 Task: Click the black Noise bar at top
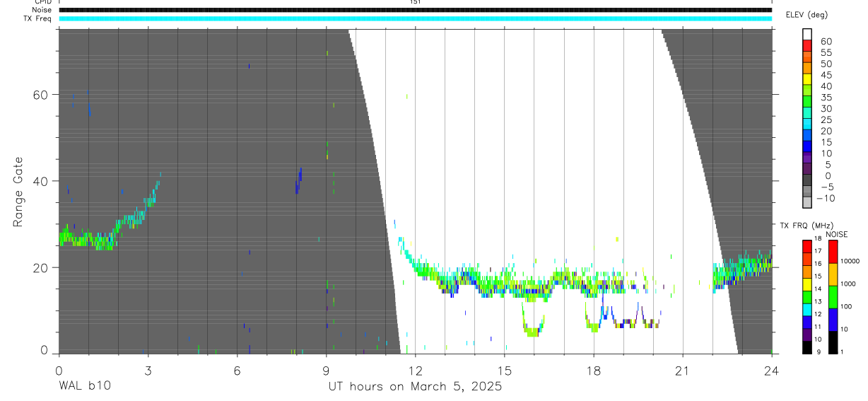415,10
